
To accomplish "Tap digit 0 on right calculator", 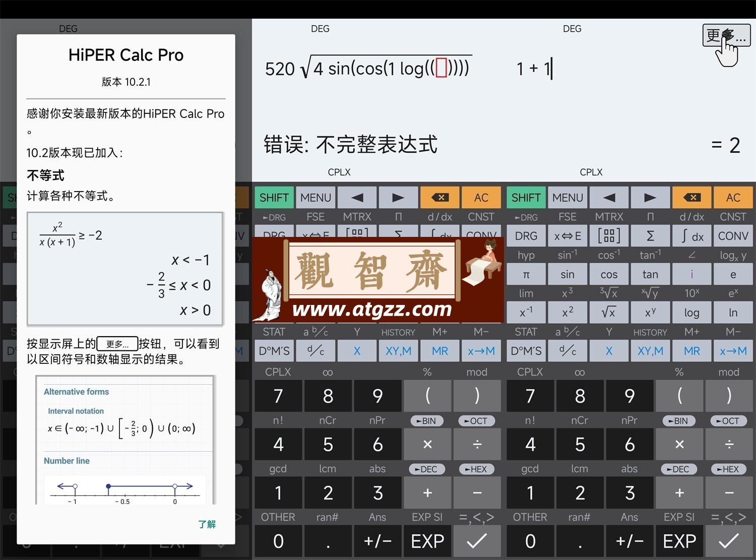I will 530,541.
